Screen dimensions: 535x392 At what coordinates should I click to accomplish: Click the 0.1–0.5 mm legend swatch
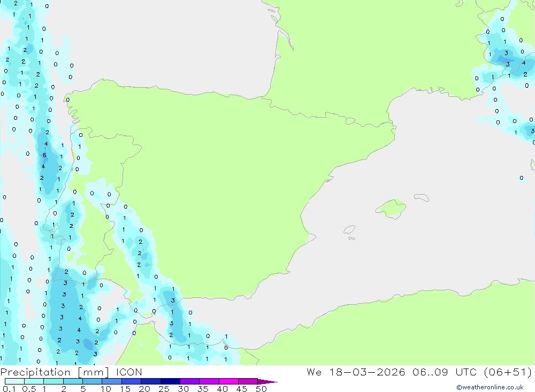(14, 381)
